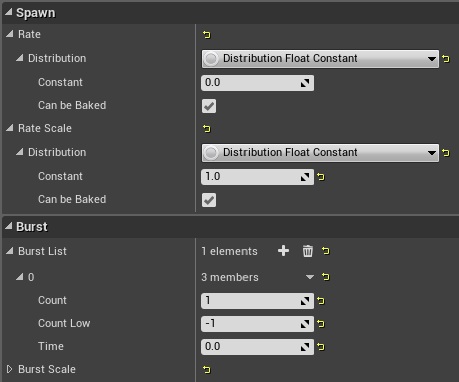Collapse the Burst List array
The height and width of the screenshot is (382, 459).
click(x=10, y=251)
